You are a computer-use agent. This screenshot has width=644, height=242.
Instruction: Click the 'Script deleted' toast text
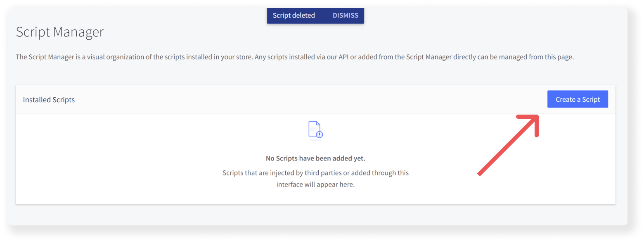pyautogui.click(x=294, y=16)
